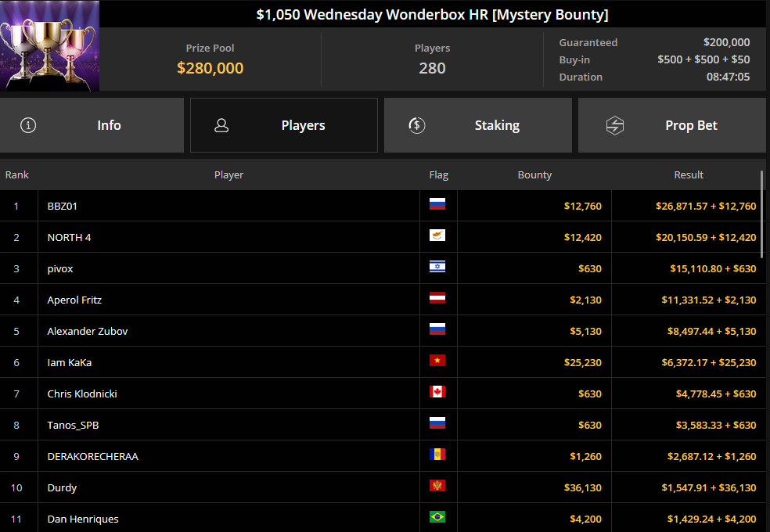Click the Flag column header
Image resolution: width=770 pixels, height=532 pixels.
pyautogui.click(x=438, y=174)
